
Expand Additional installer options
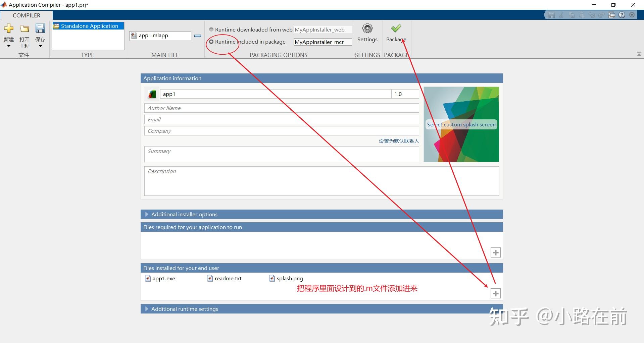tap(147, 214)
